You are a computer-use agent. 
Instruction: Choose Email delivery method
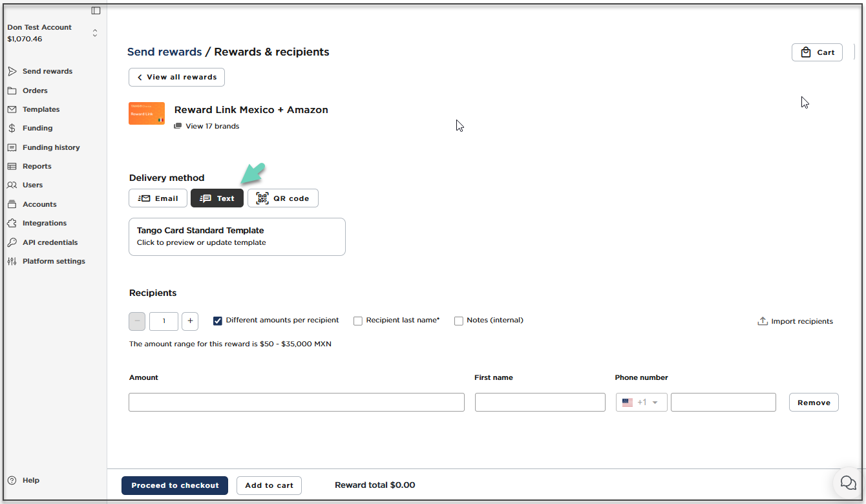(x=158, y=198)
